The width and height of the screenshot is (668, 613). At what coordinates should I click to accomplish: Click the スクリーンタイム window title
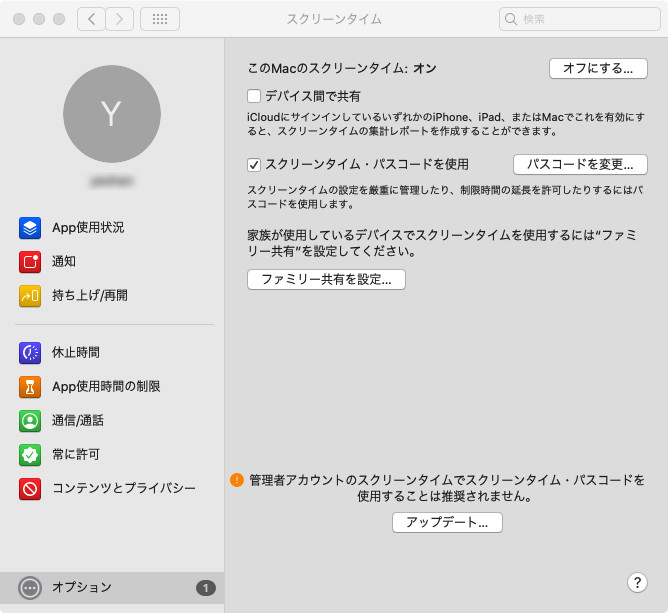(x=334, y=19)
